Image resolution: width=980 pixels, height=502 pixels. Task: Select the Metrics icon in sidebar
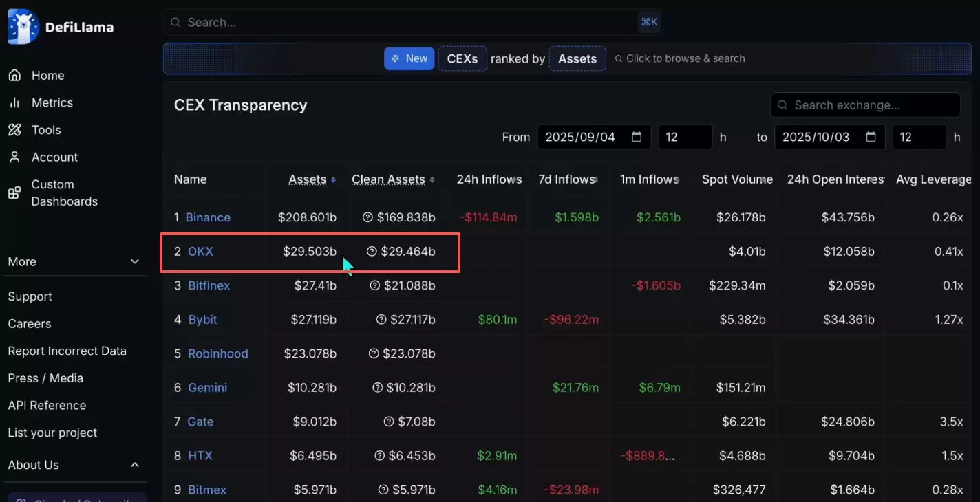point(15,102)
